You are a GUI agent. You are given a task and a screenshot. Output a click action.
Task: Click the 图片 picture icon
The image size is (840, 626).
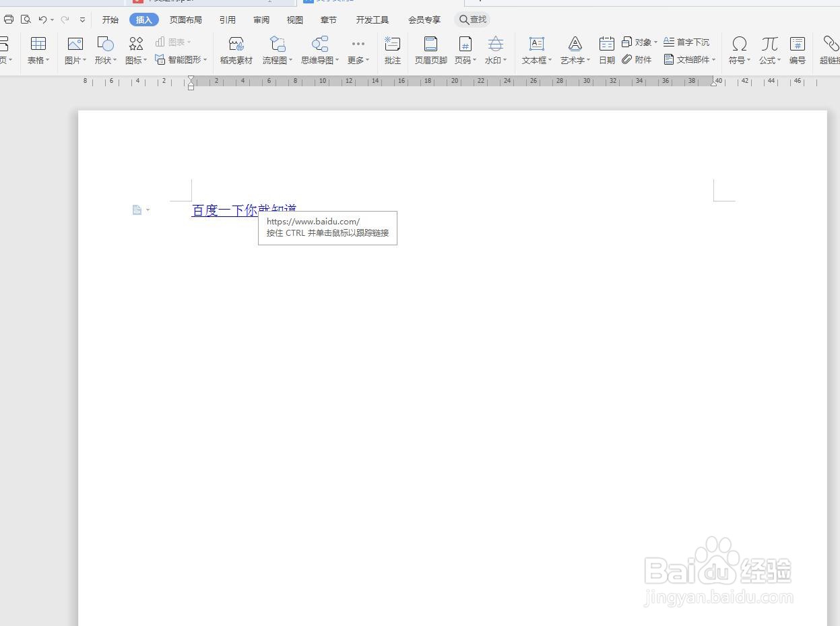click(75, 44)
